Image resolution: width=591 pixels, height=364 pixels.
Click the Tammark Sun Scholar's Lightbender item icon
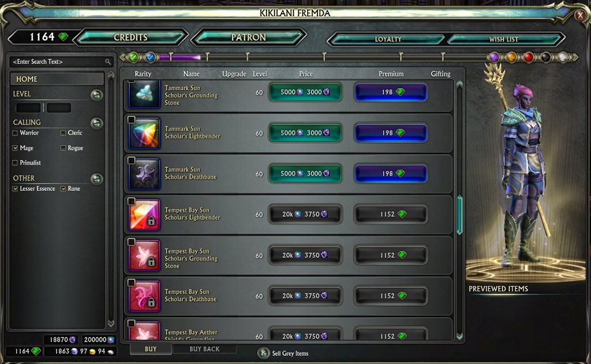pos(144,133)
